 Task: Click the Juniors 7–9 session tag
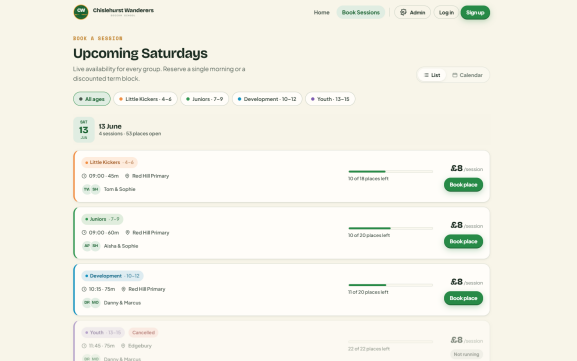click(x=102, y=219)
